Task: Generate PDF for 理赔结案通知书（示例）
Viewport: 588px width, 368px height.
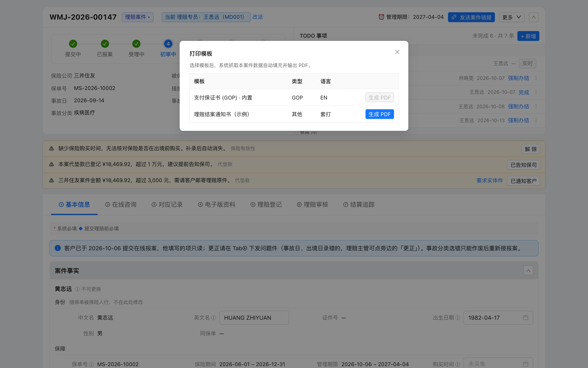Action: point(379,114)
